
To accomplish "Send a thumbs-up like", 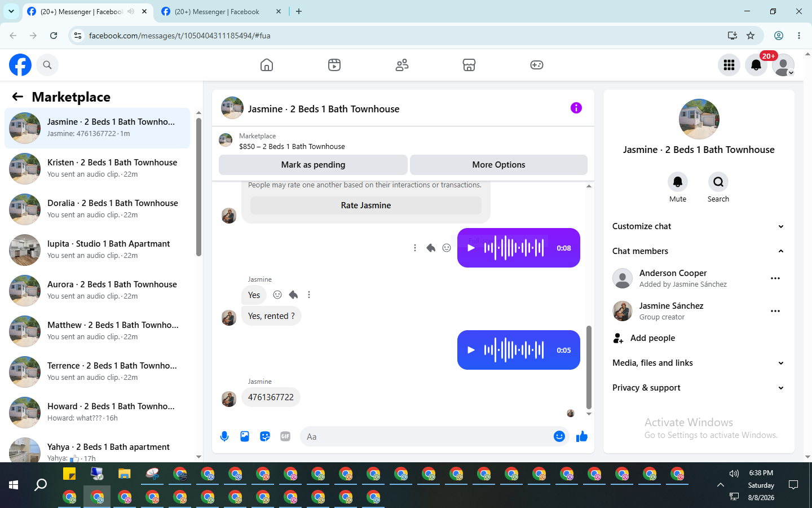I will 582,436.
